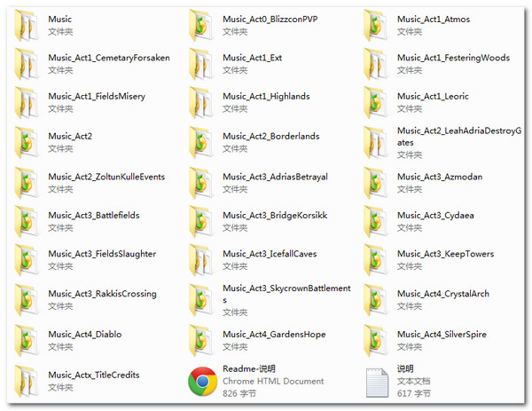Highlight the file name "Readme-说明"

click(249, 369)
